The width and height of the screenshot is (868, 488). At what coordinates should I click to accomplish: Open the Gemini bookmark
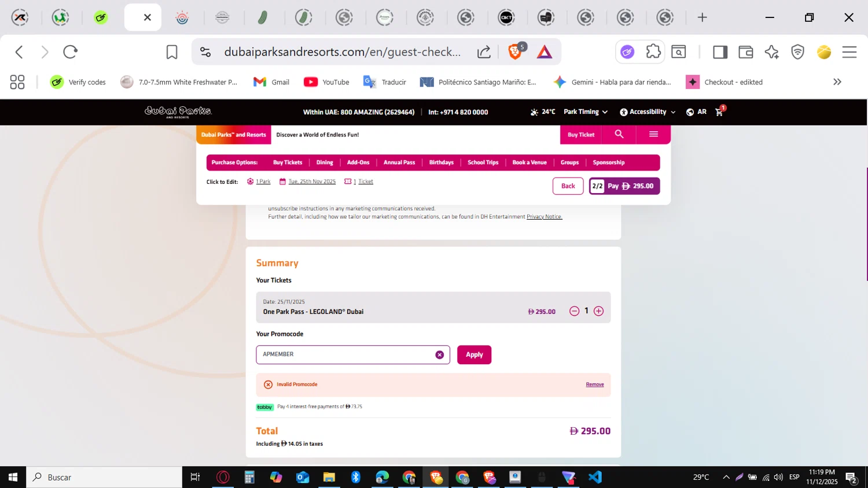pyautogui.click(x=612, y=82)
